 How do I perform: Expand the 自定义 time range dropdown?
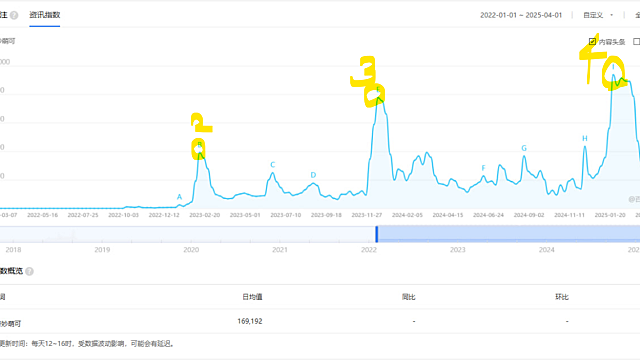coord(598,15)
